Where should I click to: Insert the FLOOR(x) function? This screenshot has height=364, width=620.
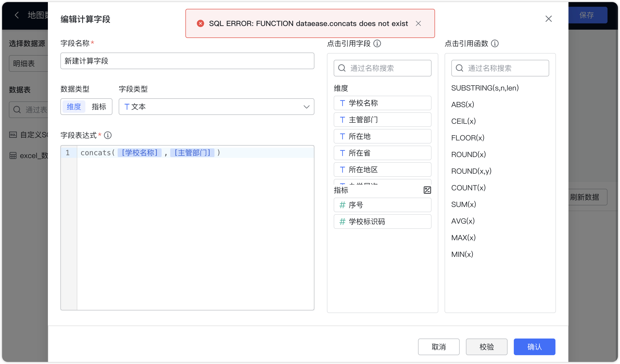[468, 138]
